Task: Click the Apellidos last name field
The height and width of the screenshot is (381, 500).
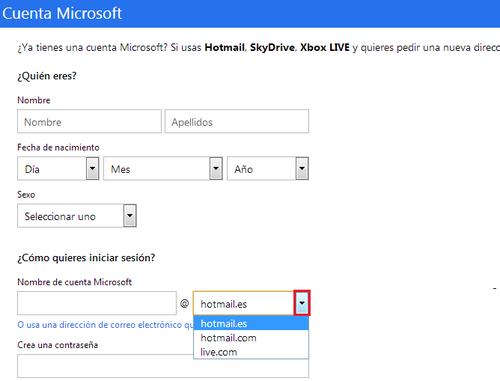Action: (237, 121)
